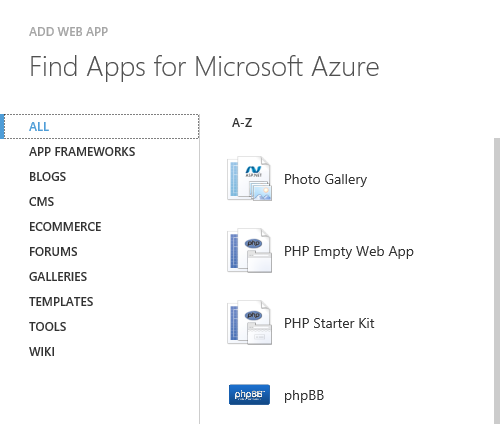The width and height of the screenshot is (500, 424).
Task: Click the A-Z sort option
Action: (x=242, y=123)
